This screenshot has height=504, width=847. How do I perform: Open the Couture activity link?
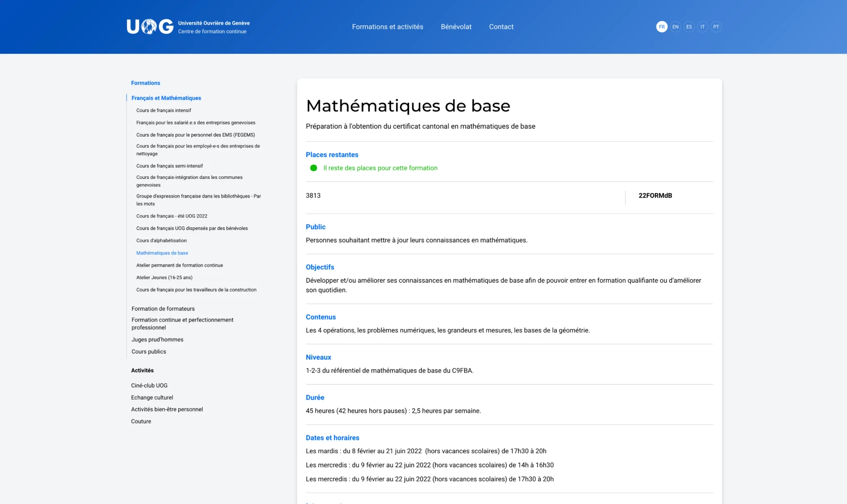click(x=141, y=421)
